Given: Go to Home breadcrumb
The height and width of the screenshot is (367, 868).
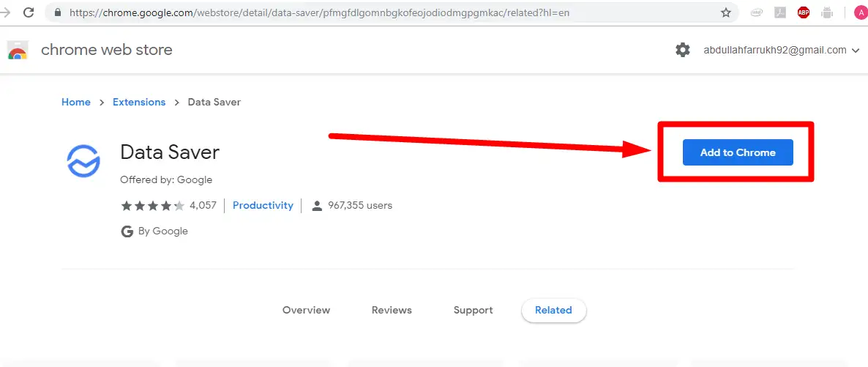Looking at the screenshot, I should (76, 102).
